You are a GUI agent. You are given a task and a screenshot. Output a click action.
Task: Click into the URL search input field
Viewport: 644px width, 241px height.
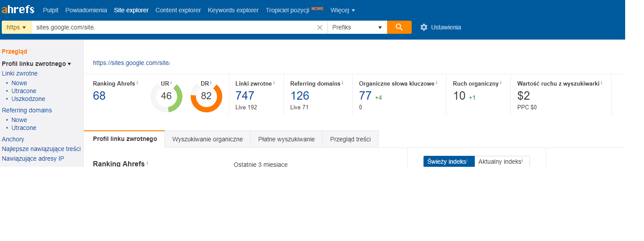[174, 27]
